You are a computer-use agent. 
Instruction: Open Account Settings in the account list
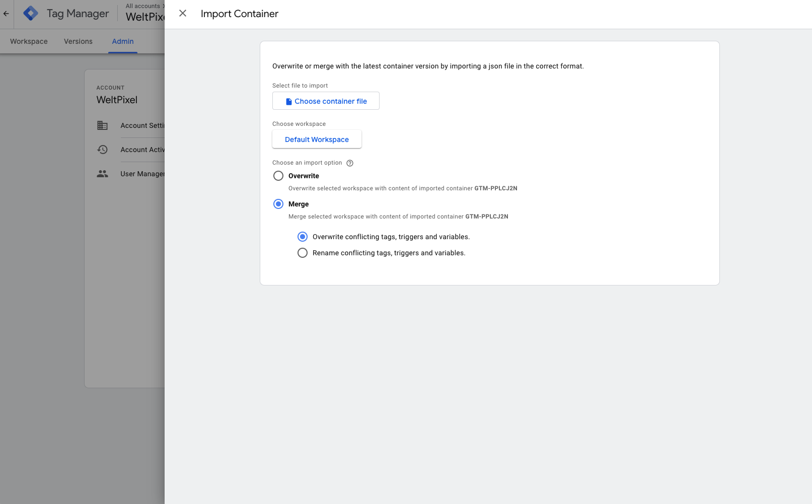(142, 125)
